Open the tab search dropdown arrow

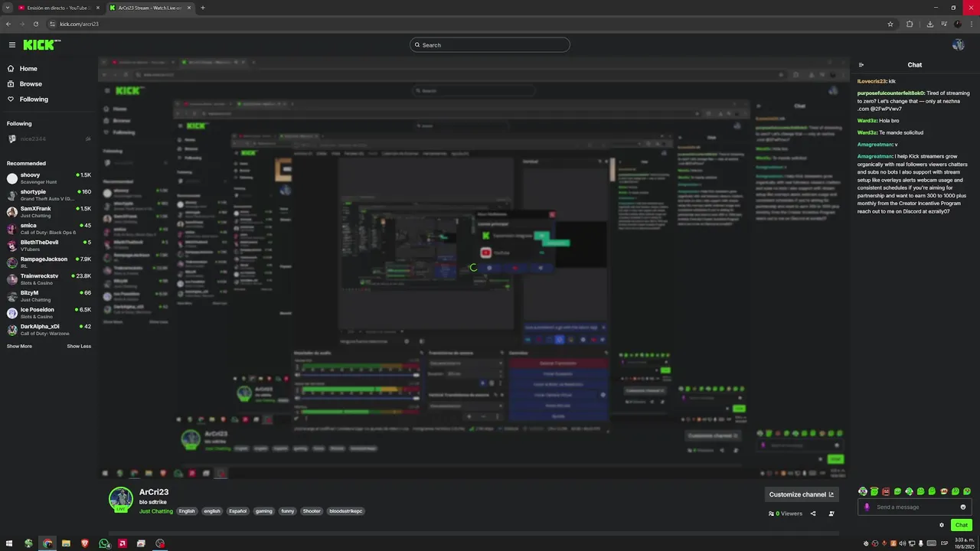coord(7,8)
